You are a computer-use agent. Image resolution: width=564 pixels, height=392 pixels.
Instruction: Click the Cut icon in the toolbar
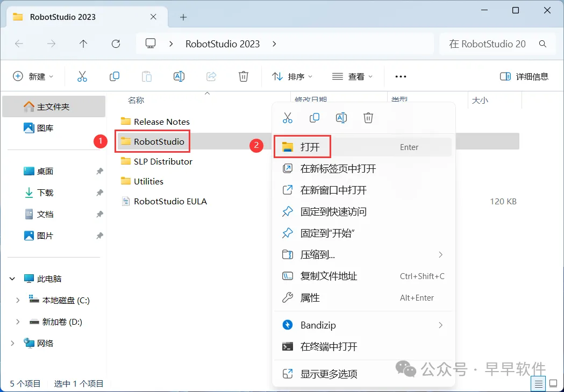coord(82,76)
